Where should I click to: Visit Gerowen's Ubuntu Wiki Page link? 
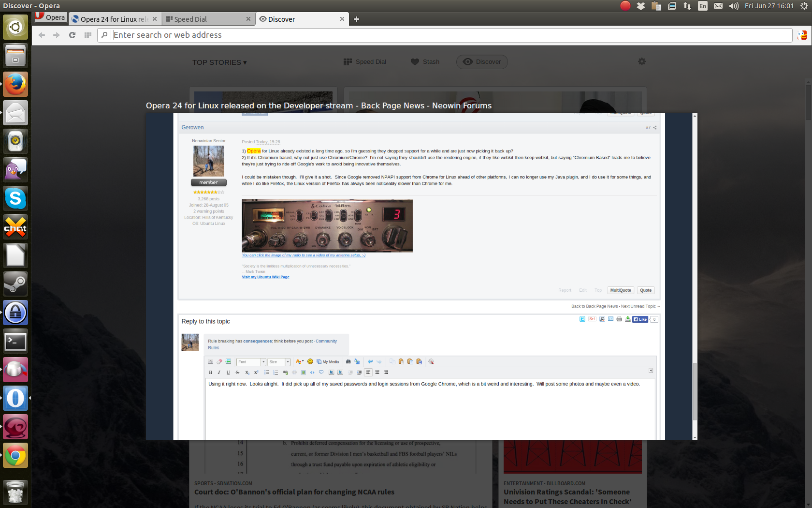pyautogui.click(x=265, y=277)
